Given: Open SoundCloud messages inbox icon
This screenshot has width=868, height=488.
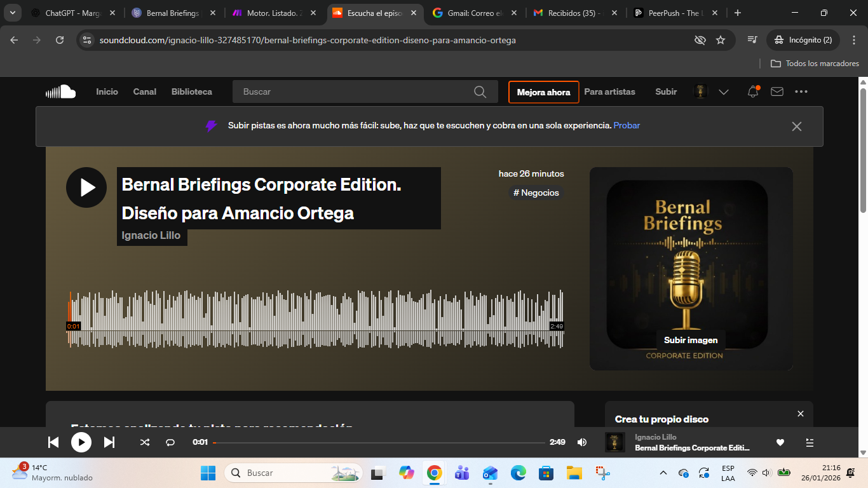Looking at the screenshot, I should click(x=776, y=91).
